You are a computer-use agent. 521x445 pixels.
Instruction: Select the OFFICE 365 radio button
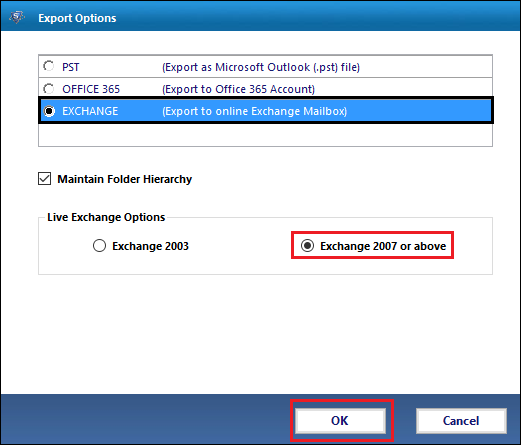pos(49,89)
